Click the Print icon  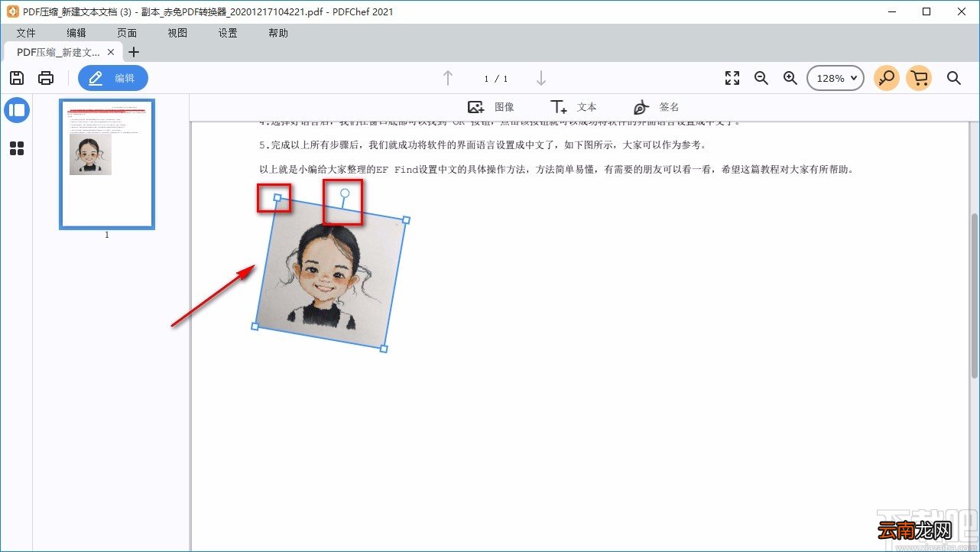pyautogui.click(x=46, y=78)
